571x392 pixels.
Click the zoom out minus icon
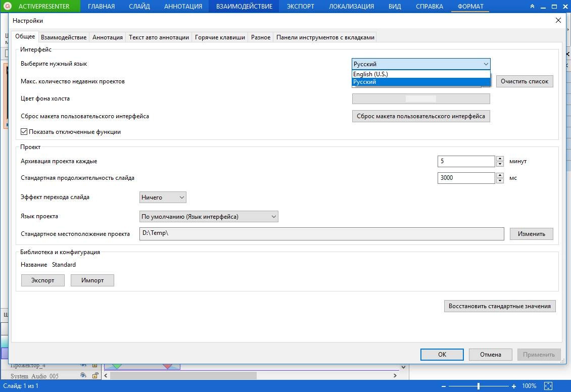pyautogui.click(x=443, y=386)
